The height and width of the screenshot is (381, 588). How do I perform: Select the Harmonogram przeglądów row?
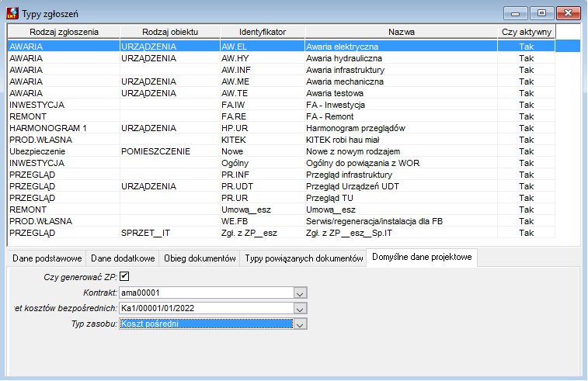(281, 128)
